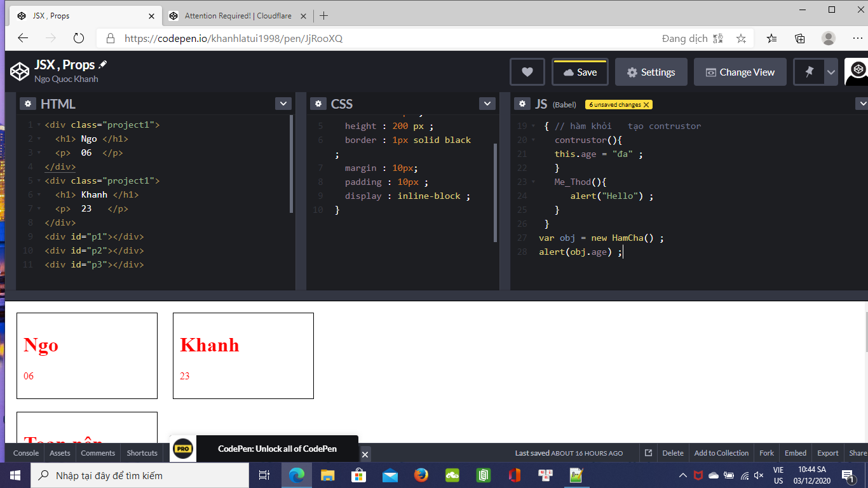
Task: Open HTML editor settings gear
Action: coord(27,104)
